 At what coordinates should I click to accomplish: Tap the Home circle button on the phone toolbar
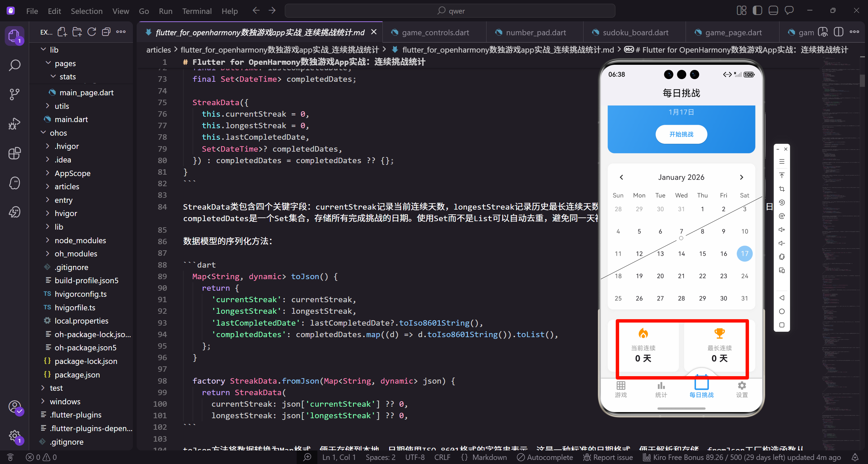(782, 311)
